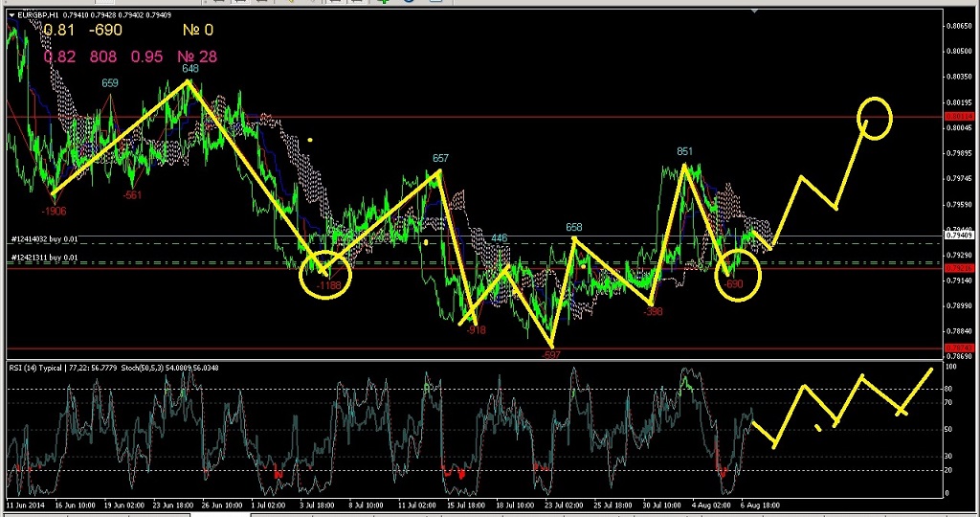This screenshot has width=980, height=517.
Task: Click the -1188 swing low label
Action: [x=329, y=286]
